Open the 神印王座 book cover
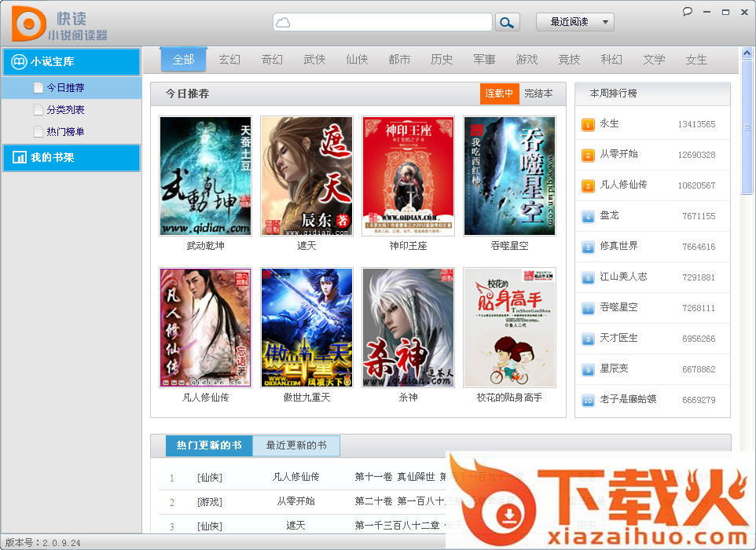Screen dimensions: 756x550 [408, 176]
